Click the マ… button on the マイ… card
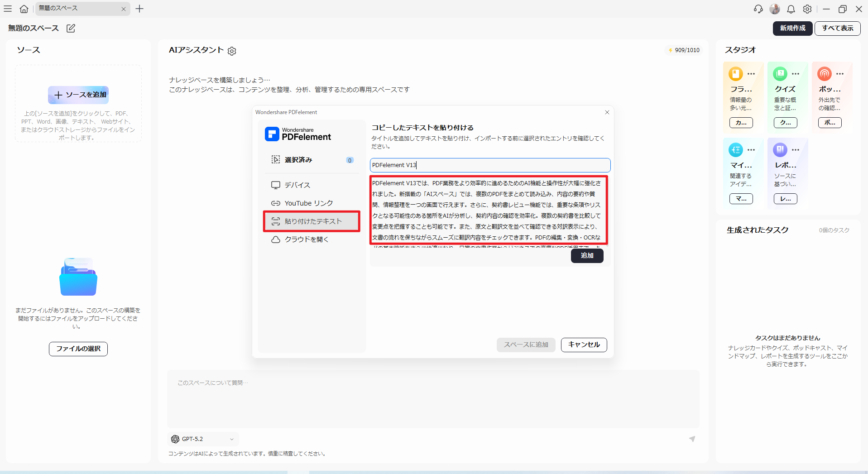Viewport: 868px width, 474px height. 741,199
